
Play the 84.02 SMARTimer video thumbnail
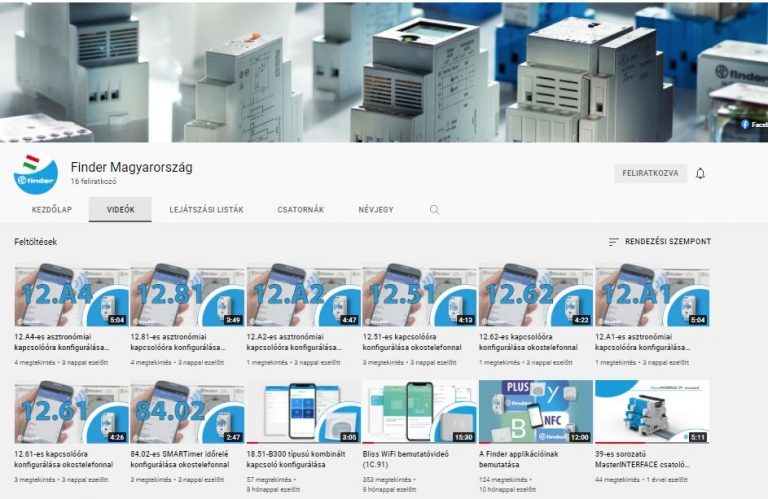[187, 412]
